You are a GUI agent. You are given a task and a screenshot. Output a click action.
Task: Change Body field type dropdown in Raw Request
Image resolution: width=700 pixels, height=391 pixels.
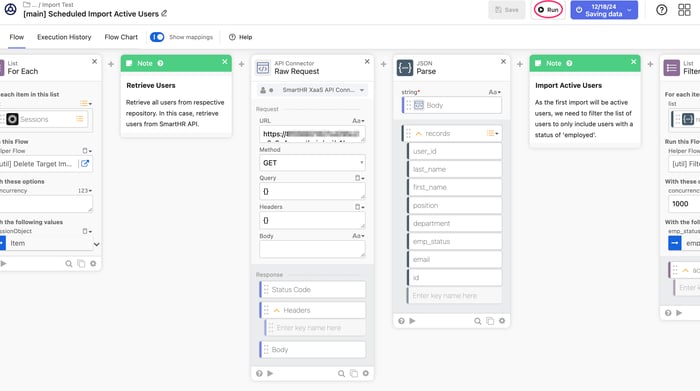(x=358, y=236)
